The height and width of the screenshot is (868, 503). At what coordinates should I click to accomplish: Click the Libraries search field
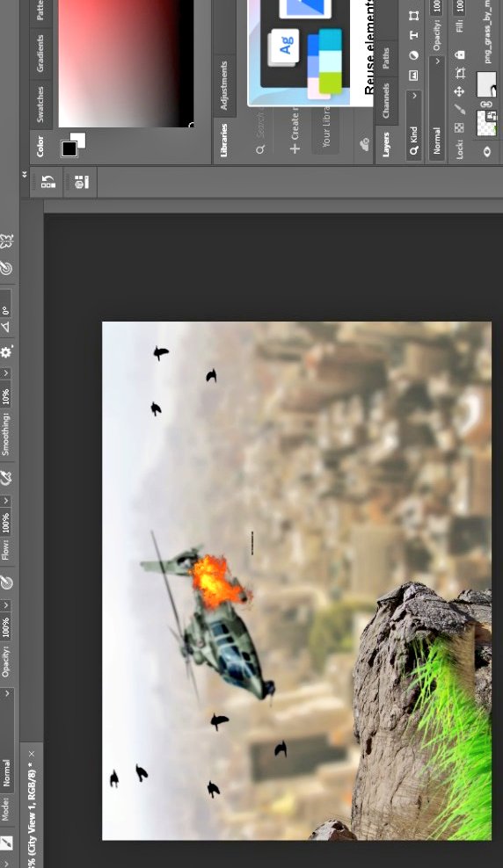[x=260, y=130]
